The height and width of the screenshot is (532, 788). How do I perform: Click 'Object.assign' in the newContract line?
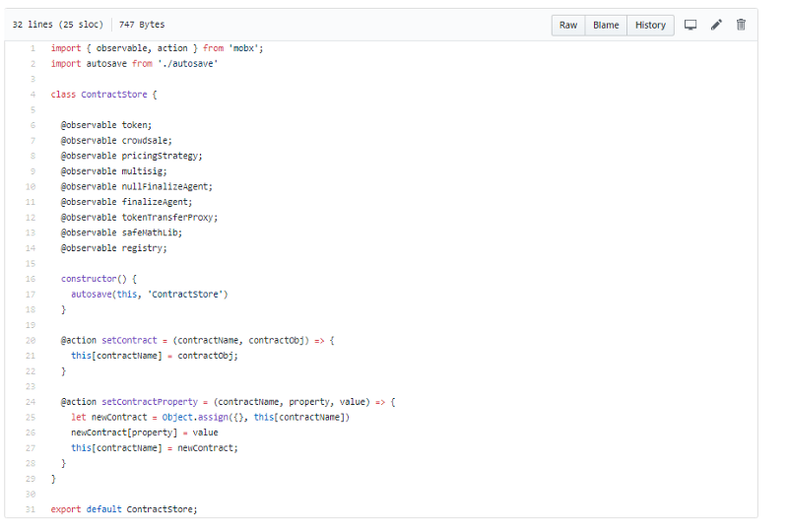(x=195, y=418)
